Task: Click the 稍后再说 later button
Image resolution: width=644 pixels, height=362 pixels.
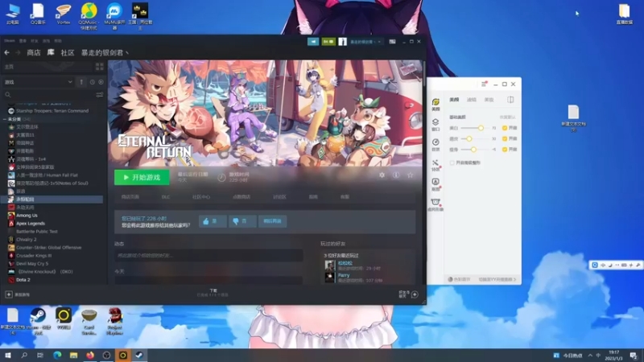Action: coord(272,221)
